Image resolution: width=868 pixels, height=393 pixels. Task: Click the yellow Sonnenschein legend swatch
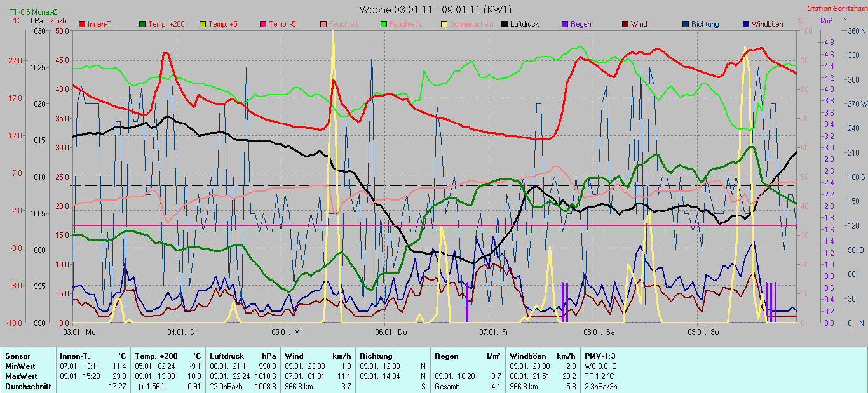coord(444,24)
